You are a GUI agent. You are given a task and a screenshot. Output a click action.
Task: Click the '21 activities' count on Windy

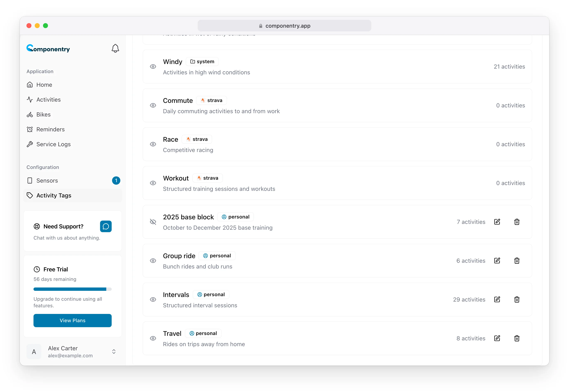click(x=509, y=67)
